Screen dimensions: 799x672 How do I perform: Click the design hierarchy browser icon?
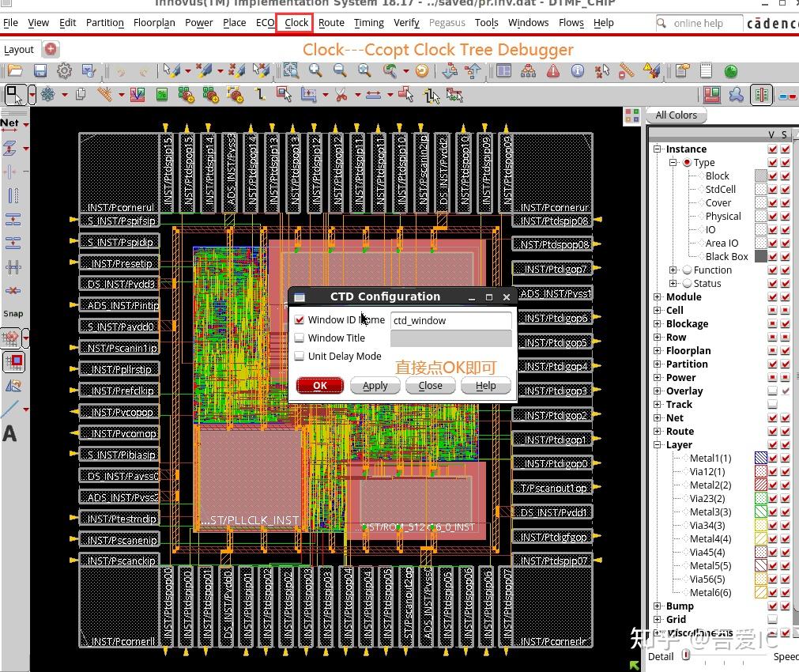[x=528, y=71]
